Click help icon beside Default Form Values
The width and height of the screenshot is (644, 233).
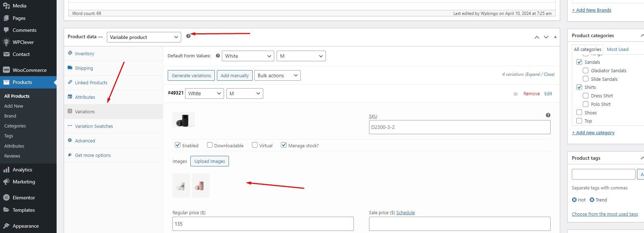(x=218, y=56)
